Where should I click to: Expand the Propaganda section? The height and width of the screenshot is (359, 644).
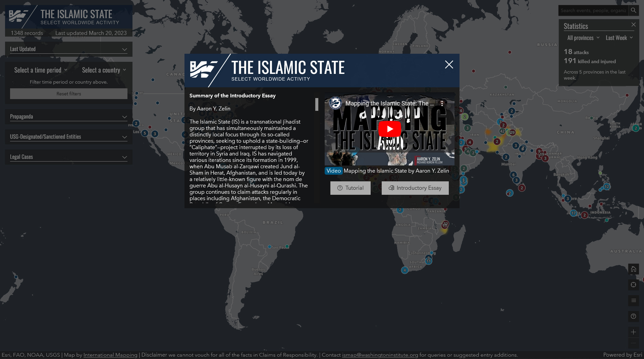[x=69, y=117]
